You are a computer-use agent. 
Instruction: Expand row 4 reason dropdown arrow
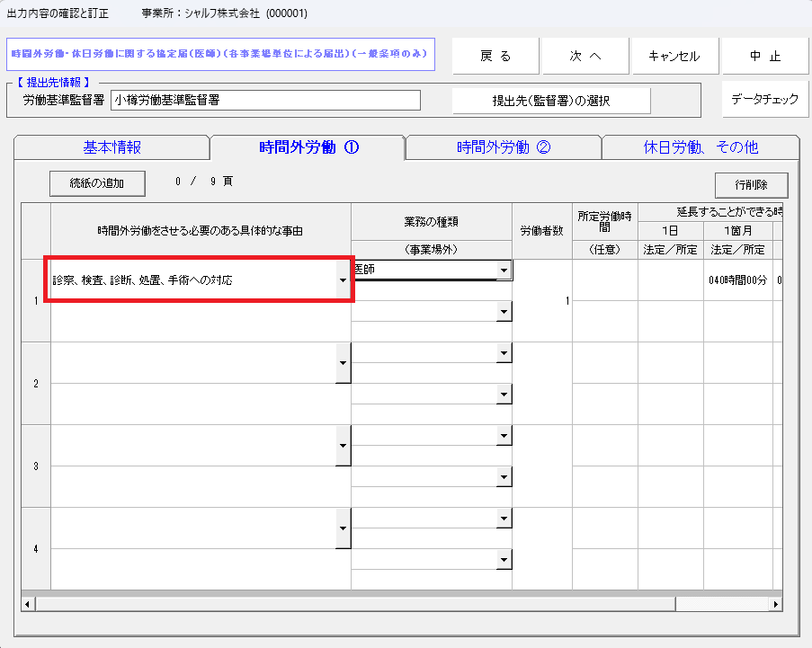coord(343,528)
